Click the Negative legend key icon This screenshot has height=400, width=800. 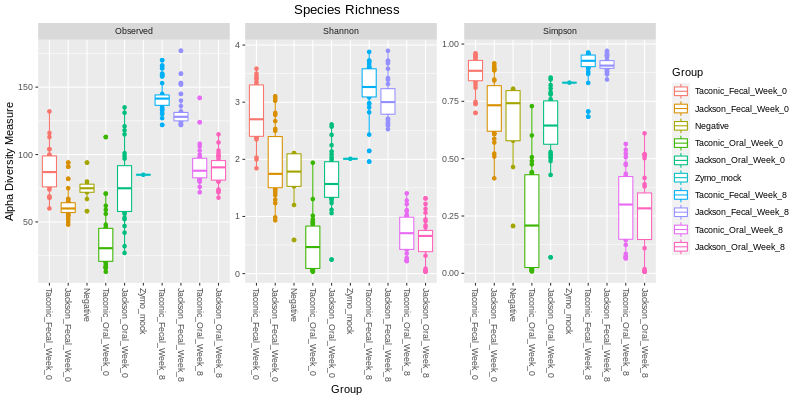[x=681, y=126]
